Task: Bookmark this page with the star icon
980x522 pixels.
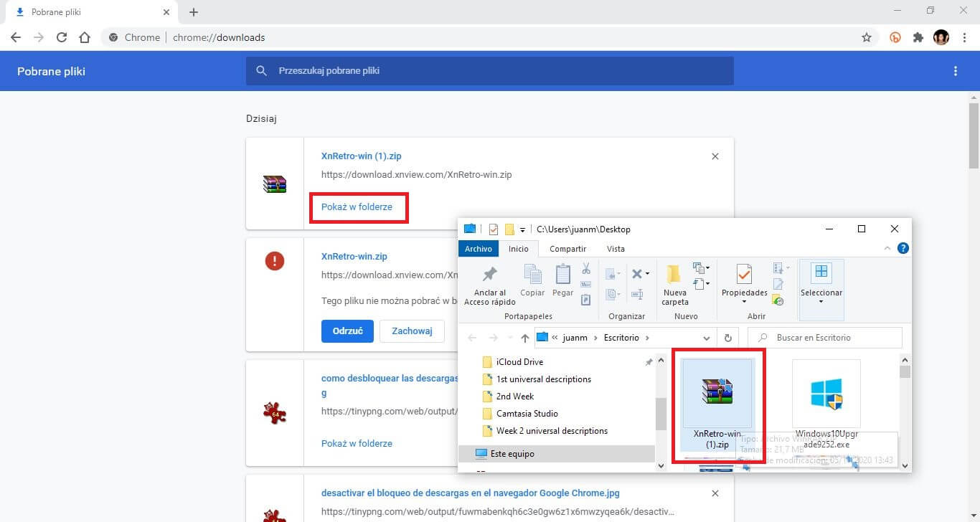Action: [866, 37]
